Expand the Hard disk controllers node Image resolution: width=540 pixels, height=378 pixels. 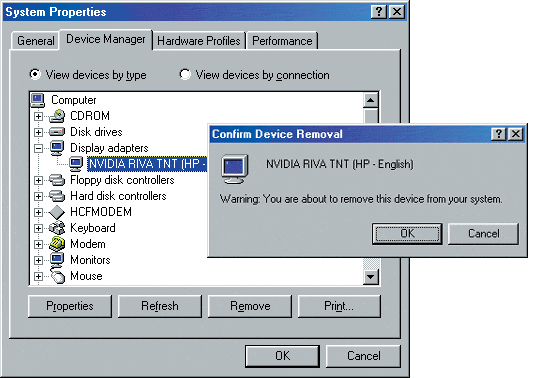(39, 196)
